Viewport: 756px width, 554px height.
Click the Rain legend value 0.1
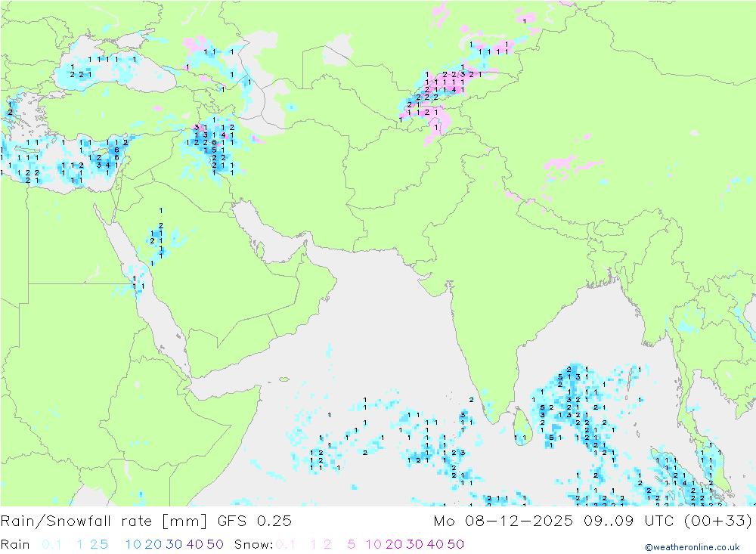(51, 544)
